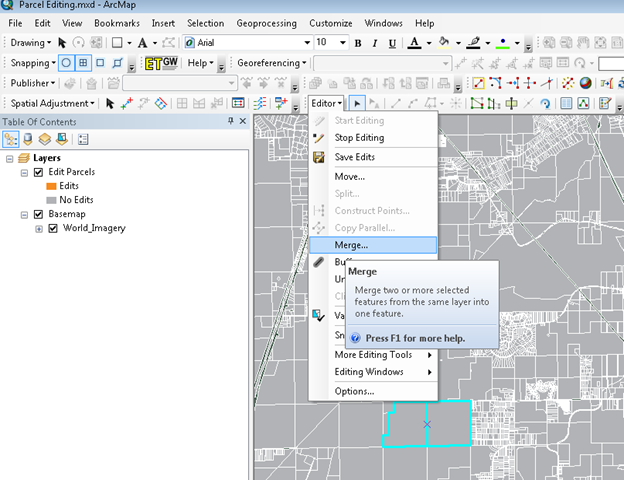Apply Italic text formatting

tap(374, 43)
